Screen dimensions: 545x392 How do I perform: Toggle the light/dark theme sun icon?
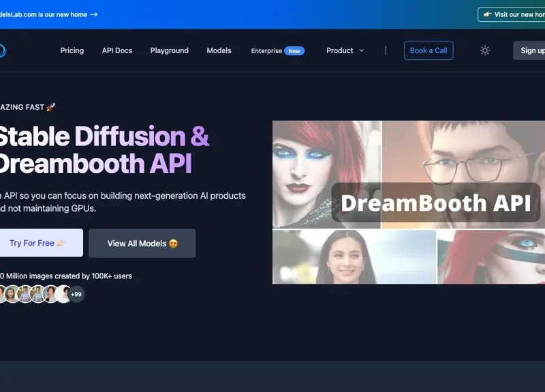pyautogui.click(x=485, y=50)
